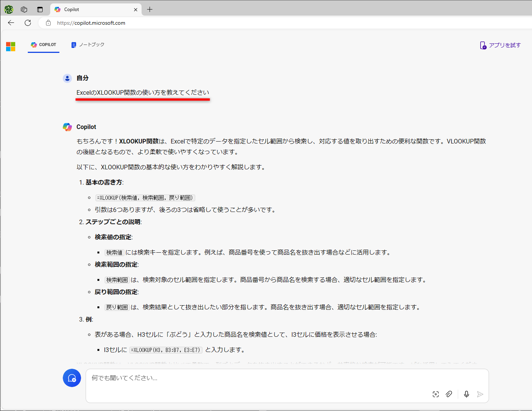Click the 何でも聞いてください message input field
The width and height of the screenshot is (532, 411).
click(266, 378)
